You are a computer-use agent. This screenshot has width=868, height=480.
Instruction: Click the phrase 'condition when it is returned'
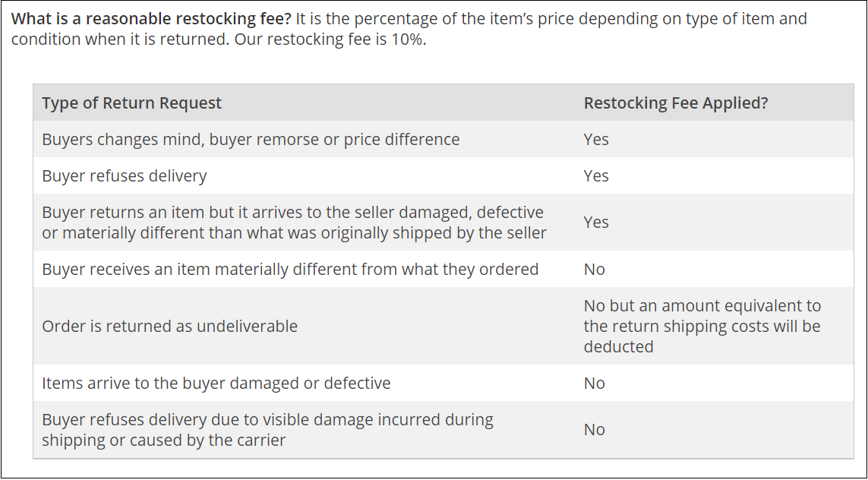pyautogui.click(x=118, y=39)
